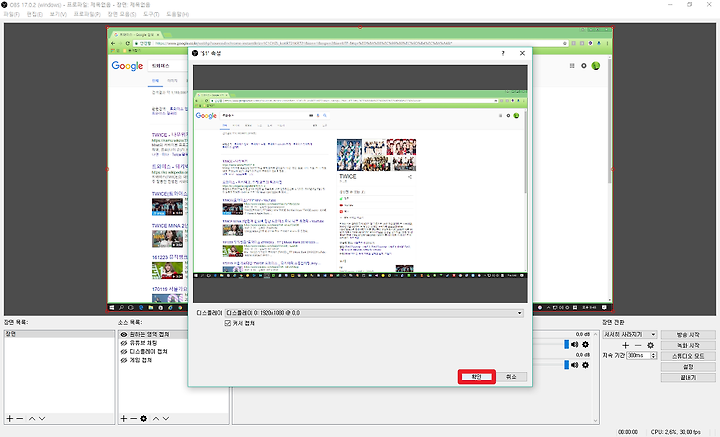Viewport: 720px width, 437px height.
Task: Show the 디스플레이 캡쳐 source via its eye icon
Action: click(124, 352)
